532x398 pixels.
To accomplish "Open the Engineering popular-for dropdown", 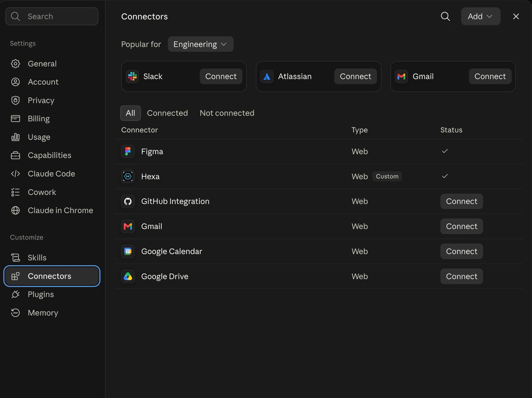I will tap(200, 44).
